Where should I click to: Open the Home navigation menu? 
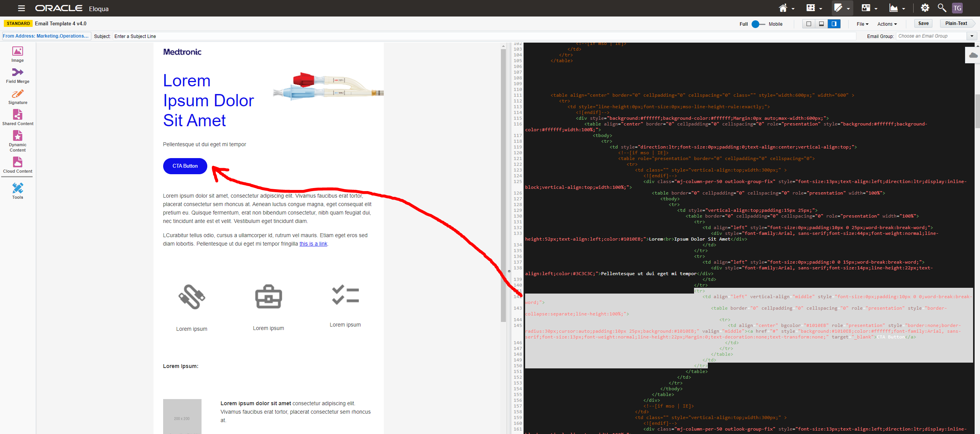coord(786,8)
